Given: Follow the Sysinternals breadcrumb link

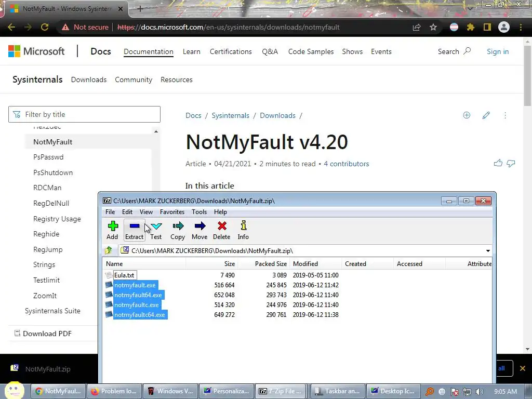Looking at the screenshot, I should pyautogui.click(x=230, y=115).
